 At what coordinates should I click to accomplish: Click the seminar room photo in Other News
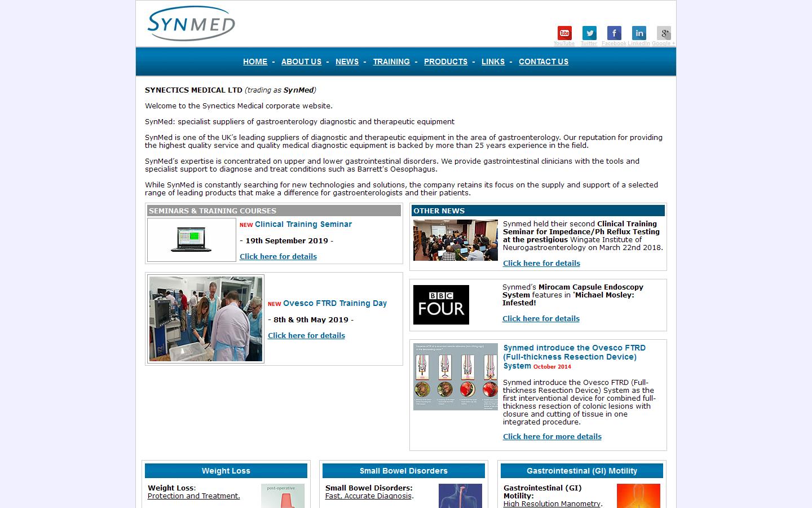pyautogui.click(x=456, y=240)
